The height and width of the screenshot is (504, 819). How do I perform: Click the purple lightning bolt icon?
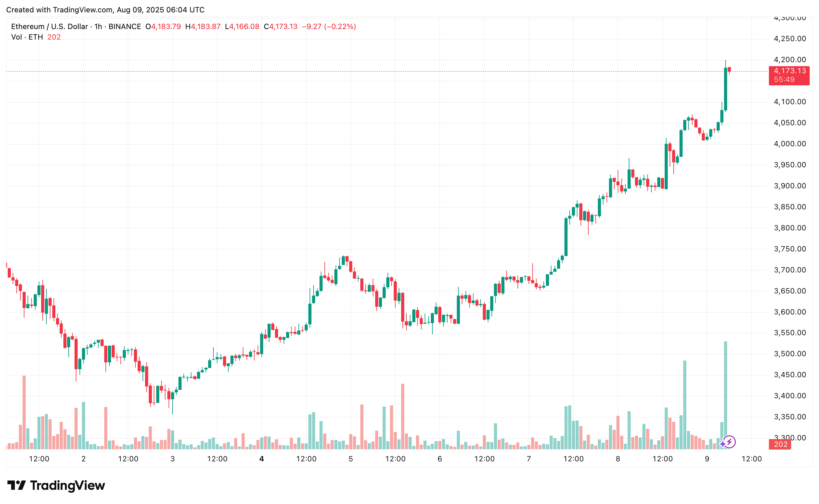[729, 442]
